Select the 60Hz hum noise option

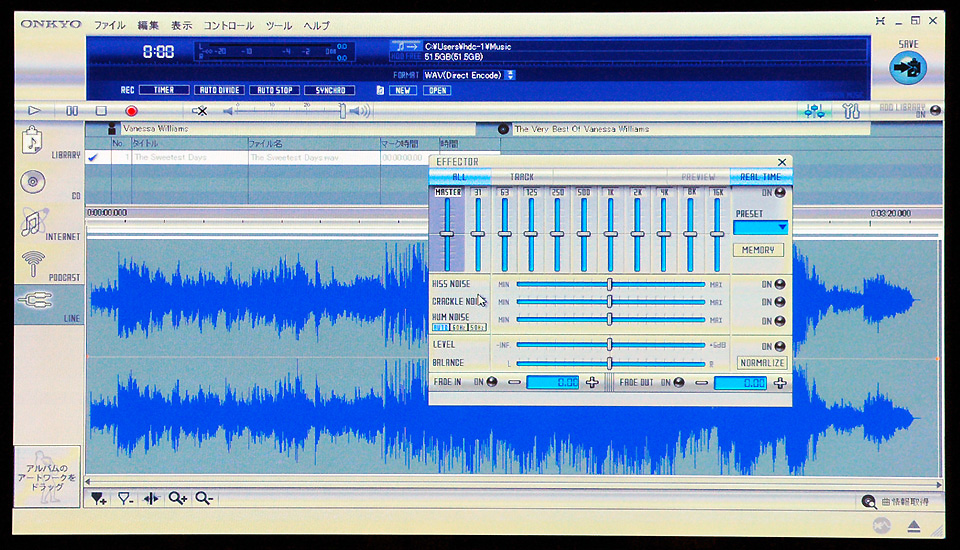[x=460, y=327]
